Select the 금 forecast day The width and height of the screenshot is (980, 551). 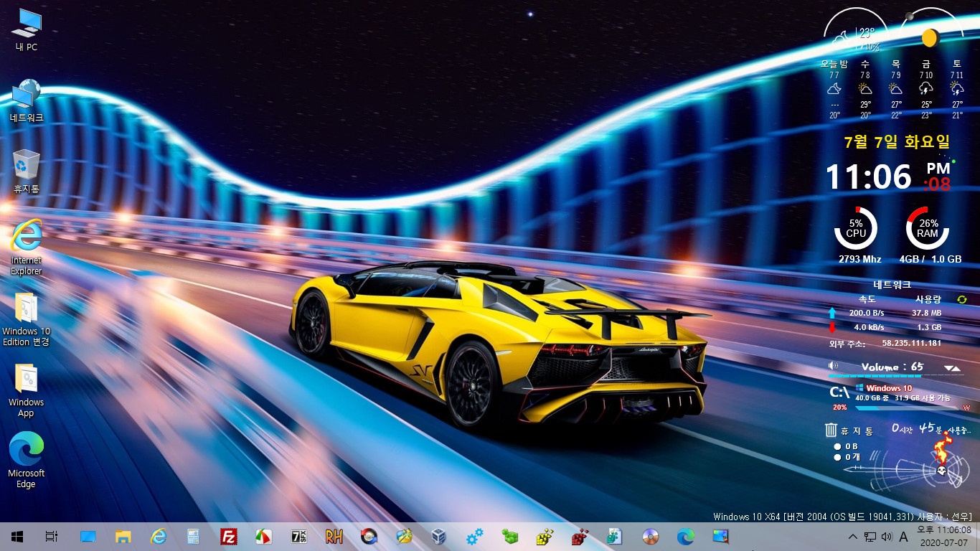point(926,90)
